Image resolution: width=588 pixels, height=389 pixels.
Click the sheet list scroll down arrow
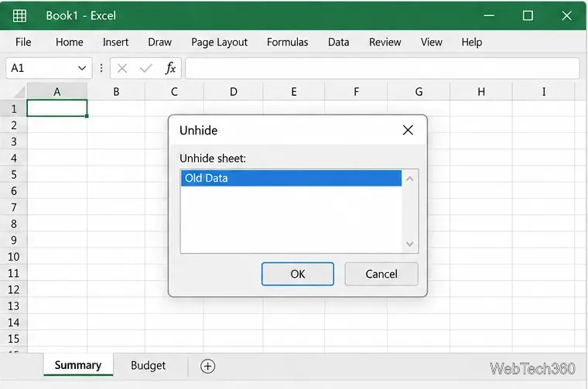(x=410, y=244)
